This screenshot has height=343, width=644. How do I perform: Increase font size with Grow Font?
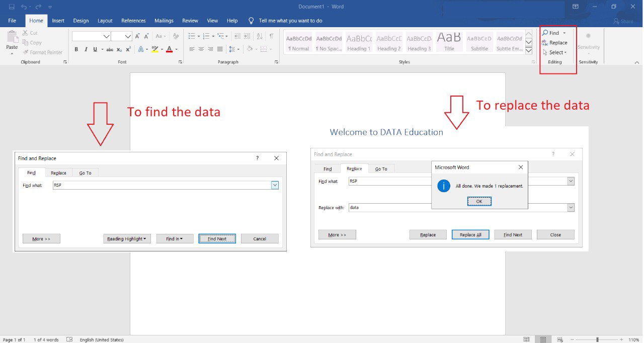point(137,36)
